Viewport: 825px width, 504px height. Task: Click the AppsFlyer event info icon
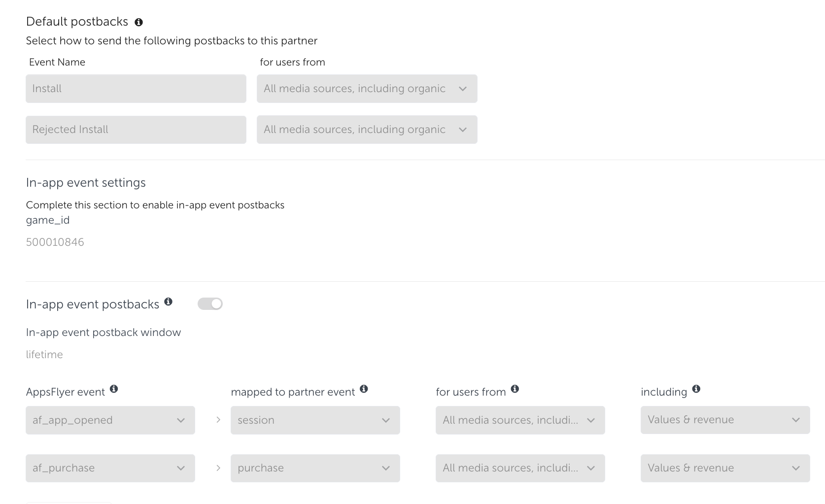pyautogui.click(x=114, y=389)
